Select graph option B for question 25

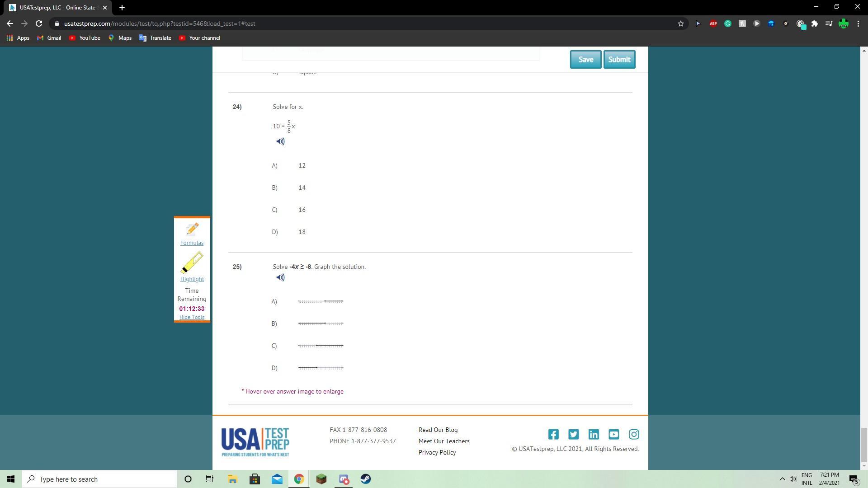[321, 324]
